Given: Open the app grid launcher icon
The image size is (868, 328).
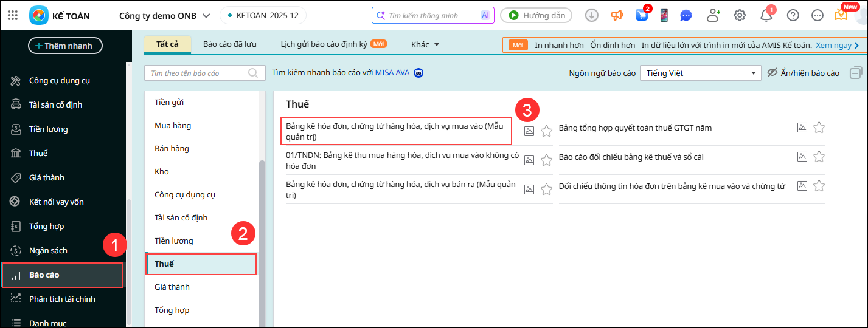Looking at the screenshot, I should [13, 15].
